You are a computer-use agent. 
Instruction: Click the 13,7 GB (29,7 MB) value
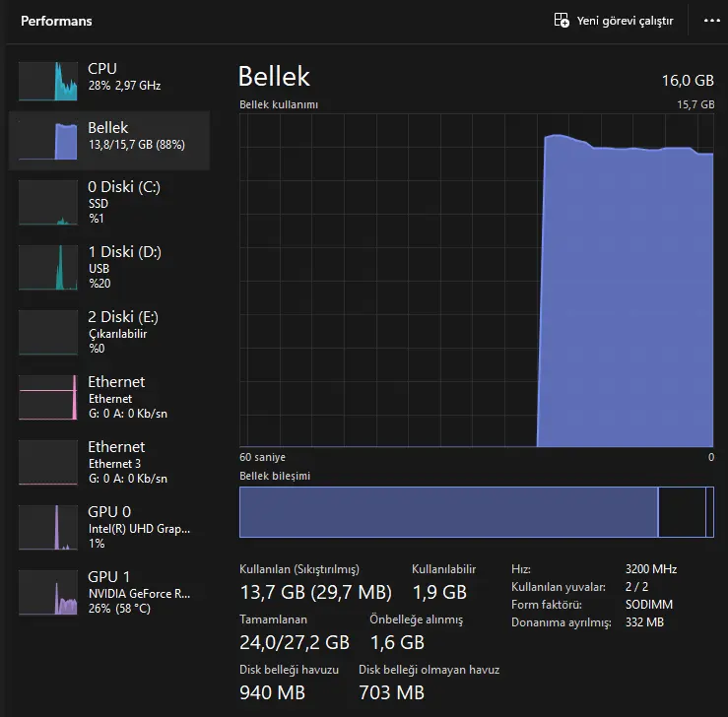pyautogui.click(x=315, y=592)
